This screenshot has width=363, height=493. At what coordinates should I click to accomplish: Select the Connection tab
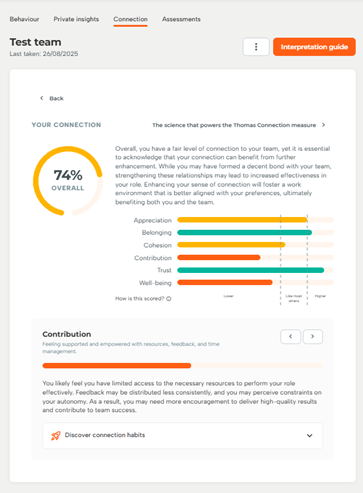click(x=130, y=19)
